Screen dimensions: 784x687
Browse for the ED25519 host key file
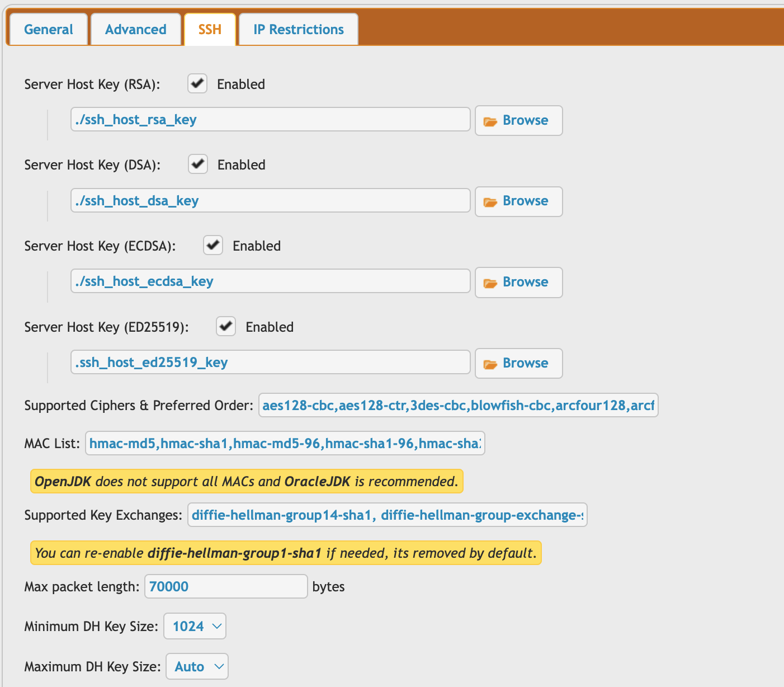(x=518, y=363)
